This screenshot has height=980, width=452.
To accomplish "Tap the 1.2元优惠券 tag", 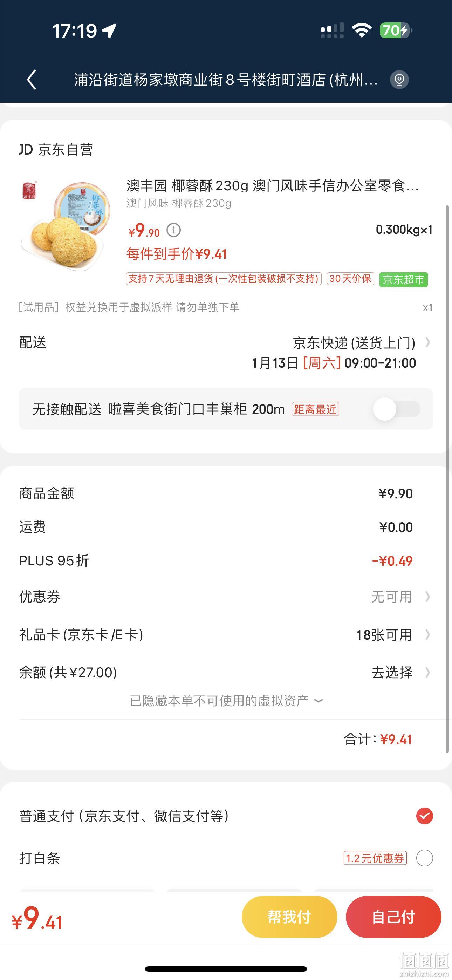I will (x=375, y=858).
